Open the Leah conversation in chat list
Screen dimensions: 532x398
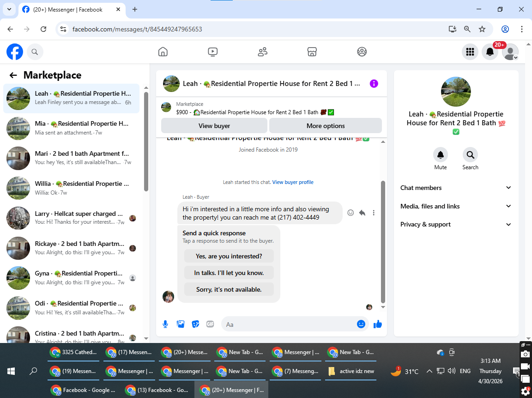click(71, 98)
